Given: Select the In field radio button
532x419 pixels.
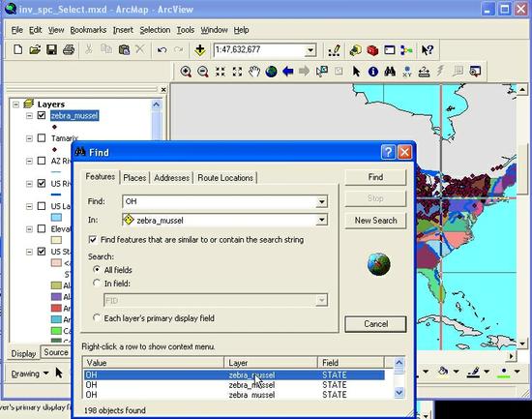Looking at the screenshot, I should click(97, 283).
